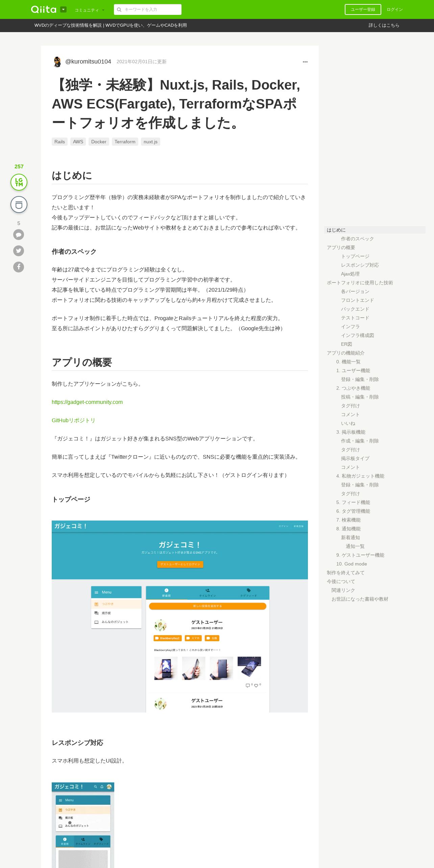This screenshot has height=868, width=434.
Task: Jump to 4. 私物ガジェット機能 in contents
Action: (360, 476)
